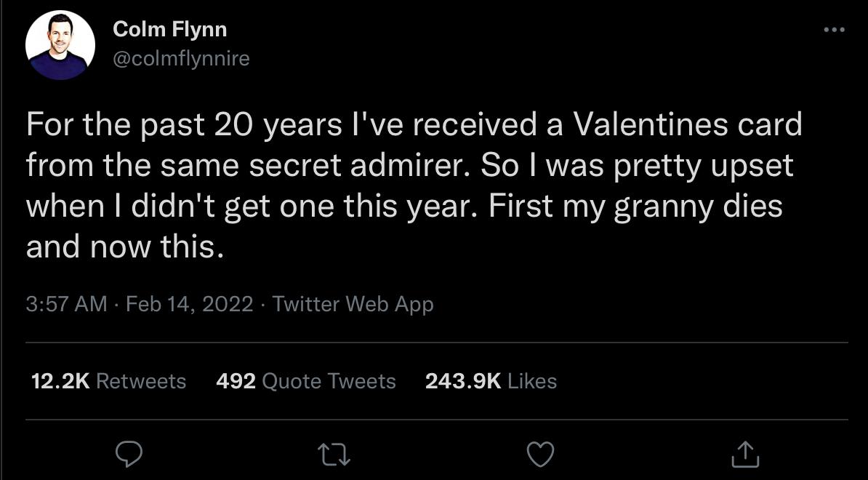Open the Colm Flynn display name link
Screen dimensions: 868x480
click(x=170, y=30)
